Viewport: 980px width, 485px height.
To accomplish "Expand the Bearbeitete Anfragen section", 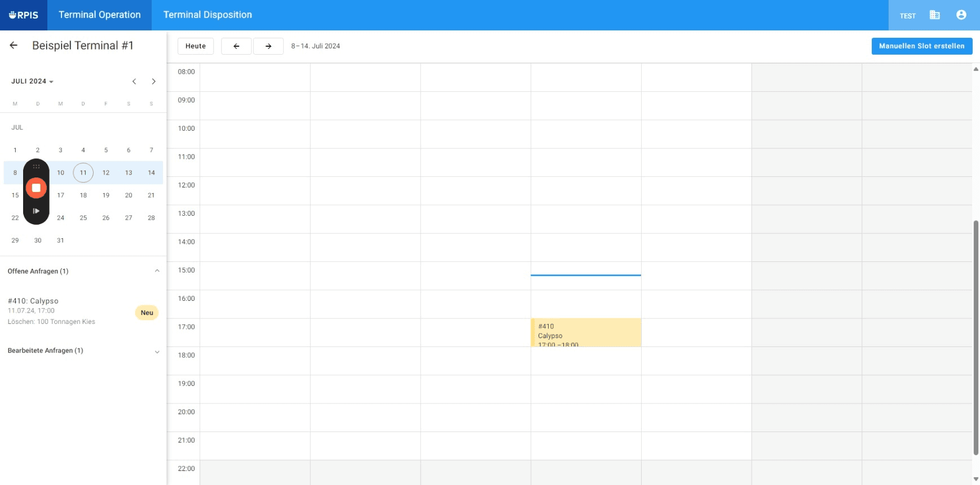I will coord(157,351).
